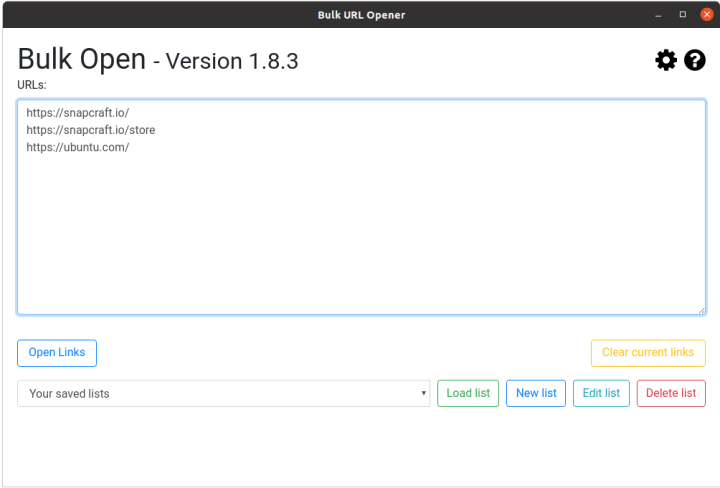
Task: Edit list button
Action: (601, 393)
